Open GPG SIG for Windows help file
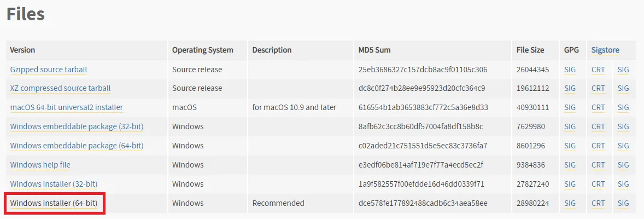The image size is (644, 219). click(x=570, y=165)
